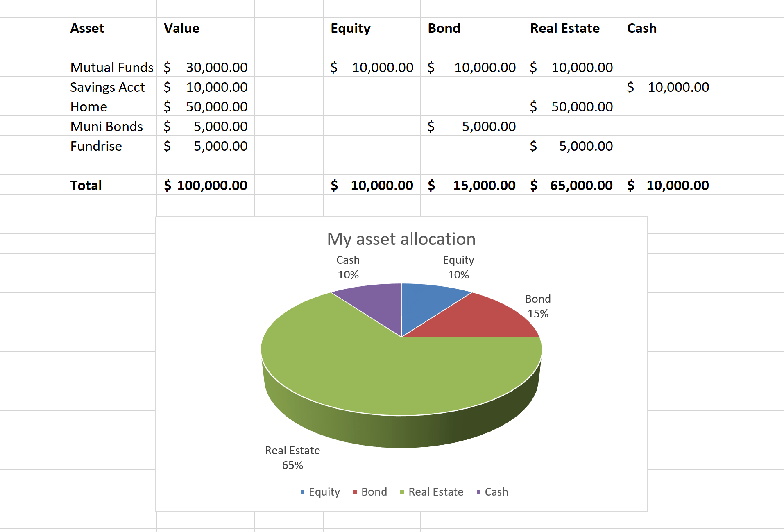Click the chart title 'My asset allocation'
784x532 pixels.
pos(401,239)
